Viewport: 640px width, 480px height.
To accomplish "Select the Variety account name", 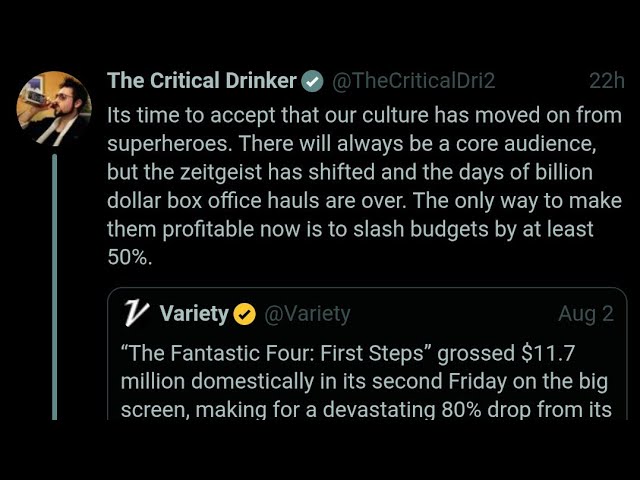I will (193, 314).
